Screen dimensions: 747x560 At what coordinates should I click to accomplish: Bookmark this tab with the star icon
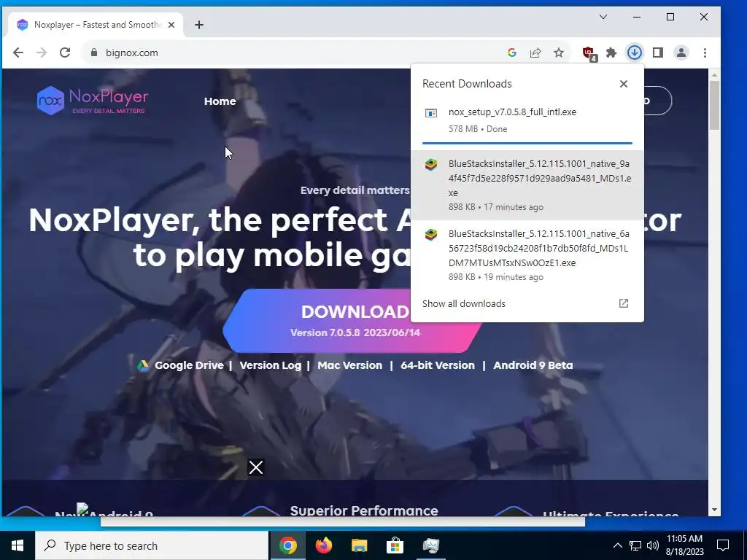[559, 52]
